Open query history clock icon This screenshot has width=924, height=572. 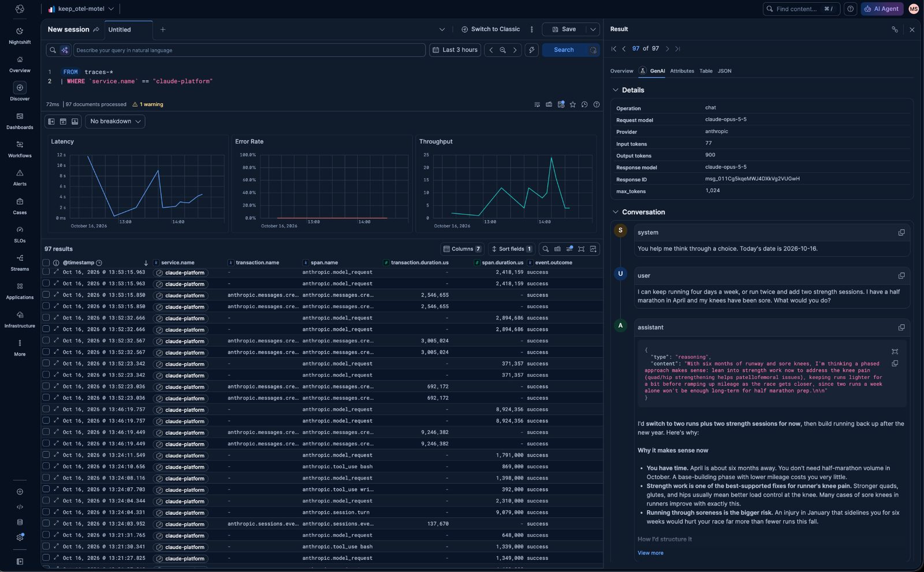point(584,104)
